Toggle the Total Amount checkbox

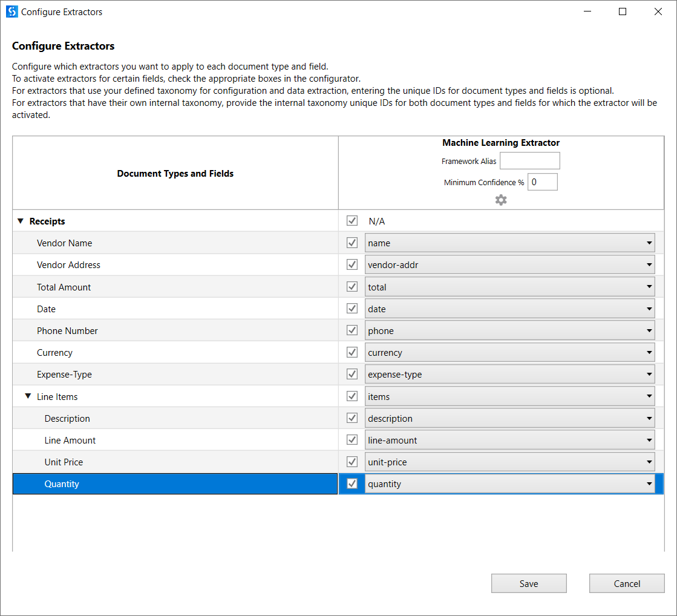point(352,287)
